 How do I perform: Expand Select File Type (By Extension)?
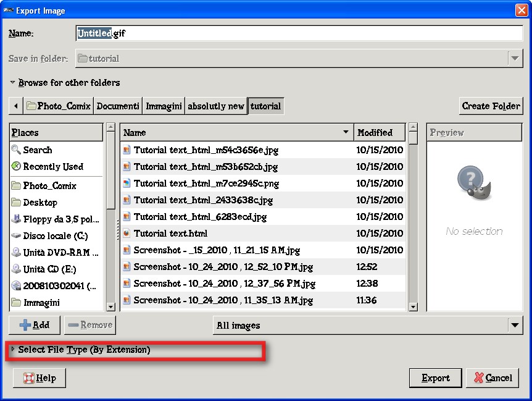click(x=12, y=349)
